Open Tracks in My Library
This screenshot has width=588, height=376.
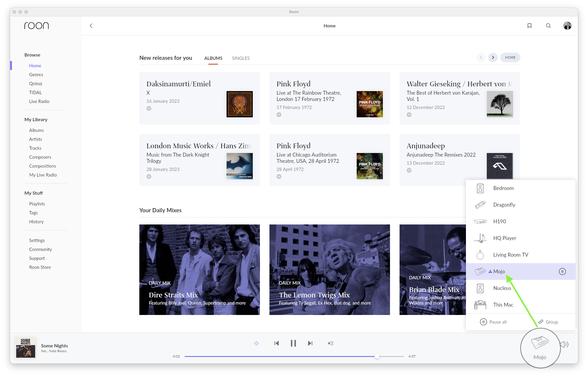(x=35, y=148)
